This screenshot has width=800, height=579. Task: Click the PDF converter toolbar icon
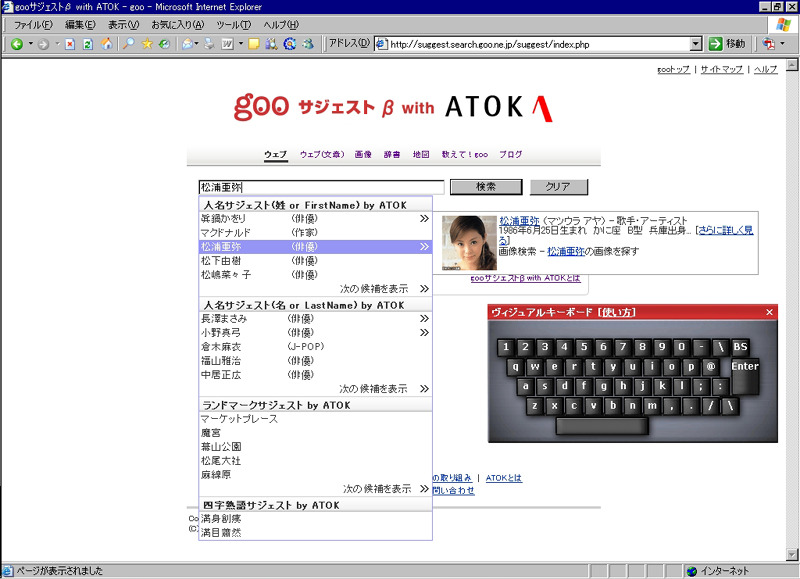768,44
